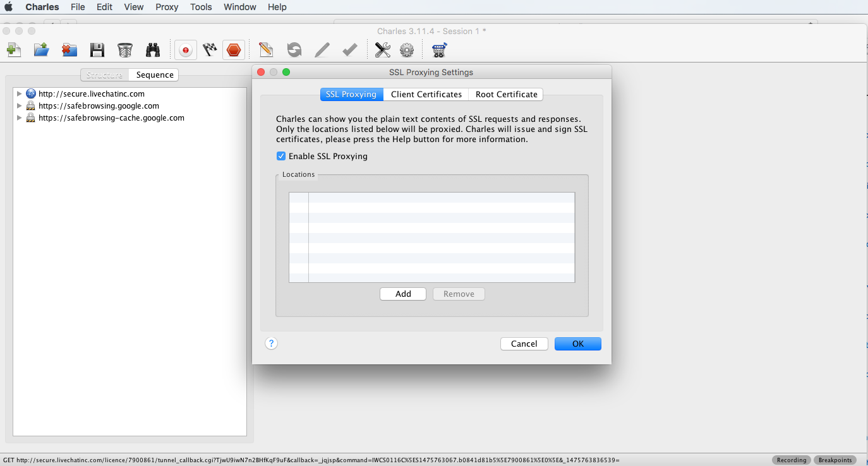The image size is (868, 466).
Task: Switch to the Client Certificates tab
Action: coord(426,94)
